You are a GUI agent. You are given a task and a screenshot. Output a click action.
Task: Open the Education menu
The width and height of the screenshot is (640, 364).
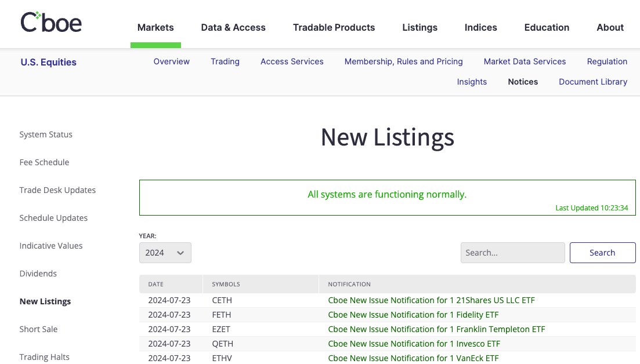pyautogui.click(x=547, y=27)
